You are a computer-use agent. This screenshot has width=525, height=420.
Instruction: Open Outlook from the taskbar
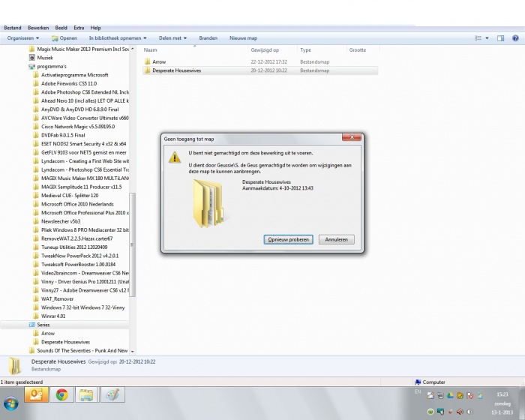[x=36, y=394]
